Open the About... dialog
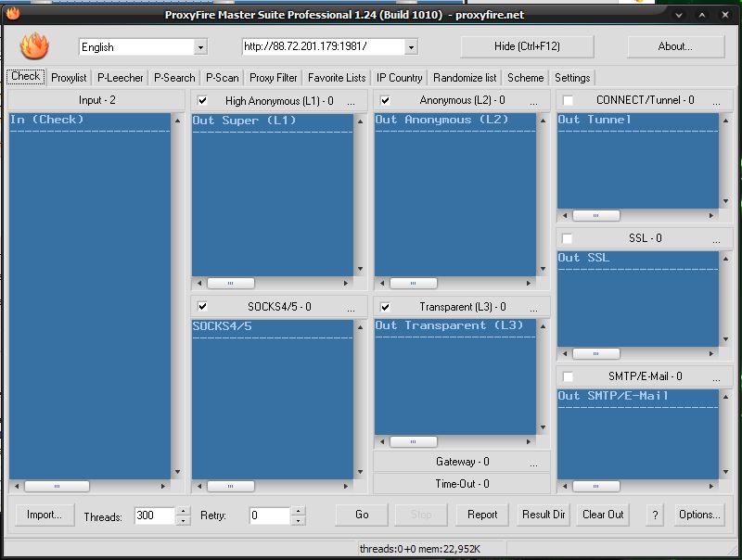742x560 pixels. click(675, 46)
